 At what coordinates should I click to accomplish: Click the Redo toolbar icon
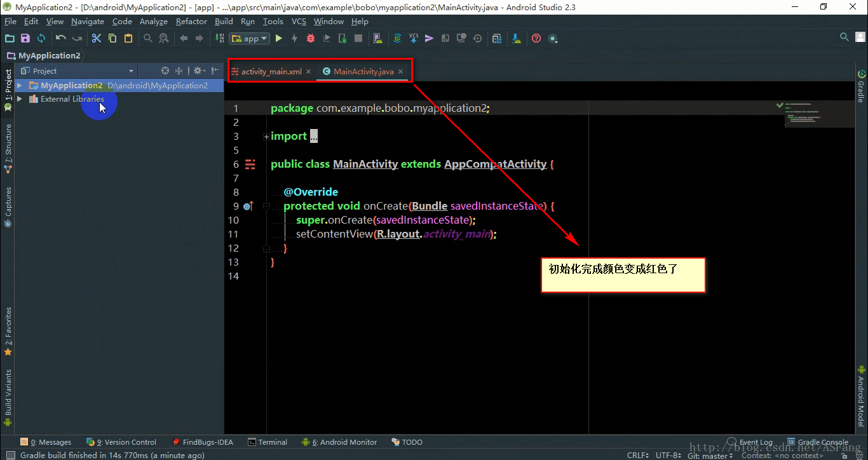[76, 38]
